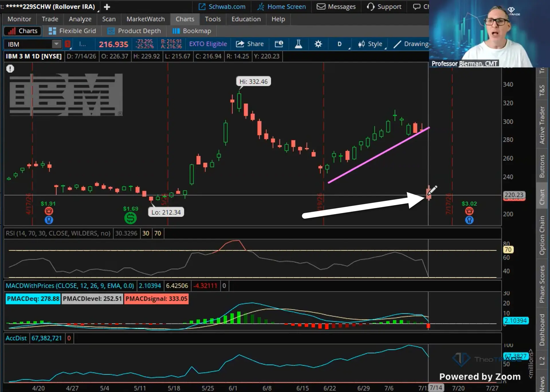The height and width of the screenshot is (392, 550).
Task: Open the Bookmap sub-tab
Action: 192,31
